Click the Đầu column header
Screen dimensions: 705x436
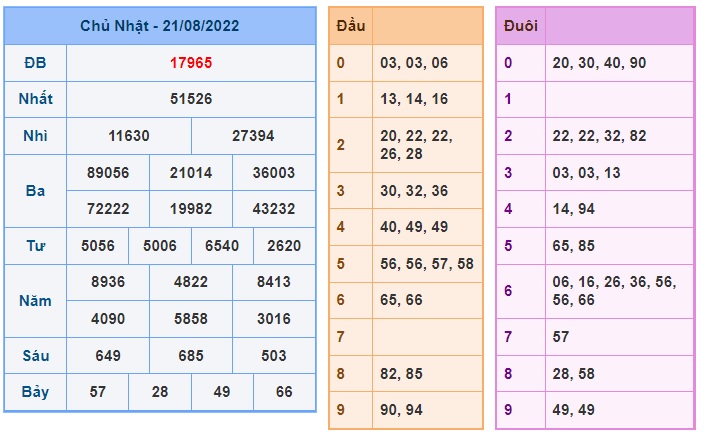351,26
